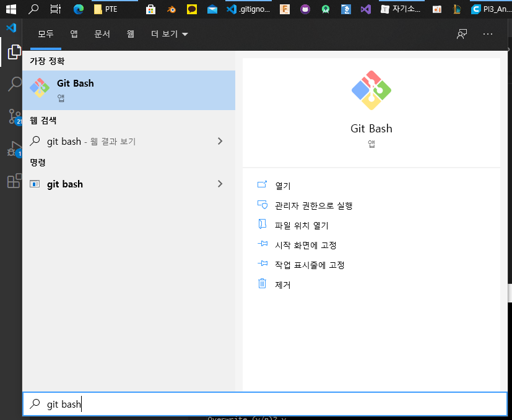Launch Microsoft Edge from the taskbar
Viewport: 512px width, 420px height.
pyautogui.click(x=79, y=9)
